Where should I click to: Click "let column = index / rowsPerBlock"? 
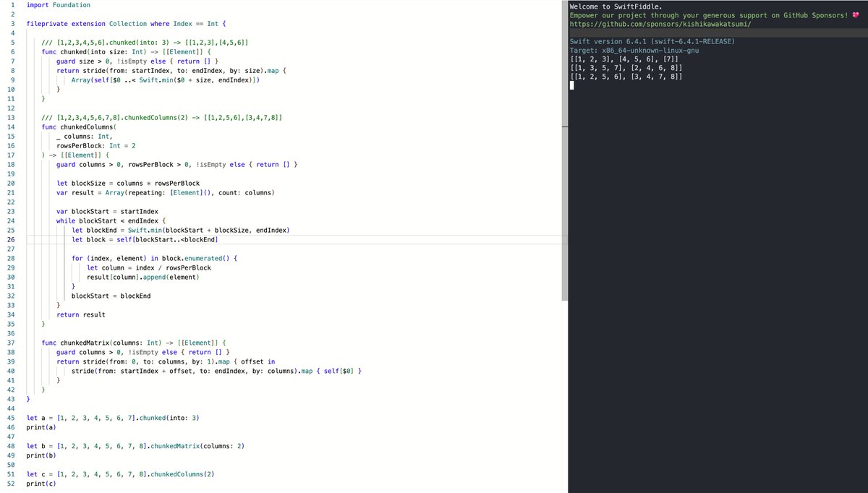point(148,268)
